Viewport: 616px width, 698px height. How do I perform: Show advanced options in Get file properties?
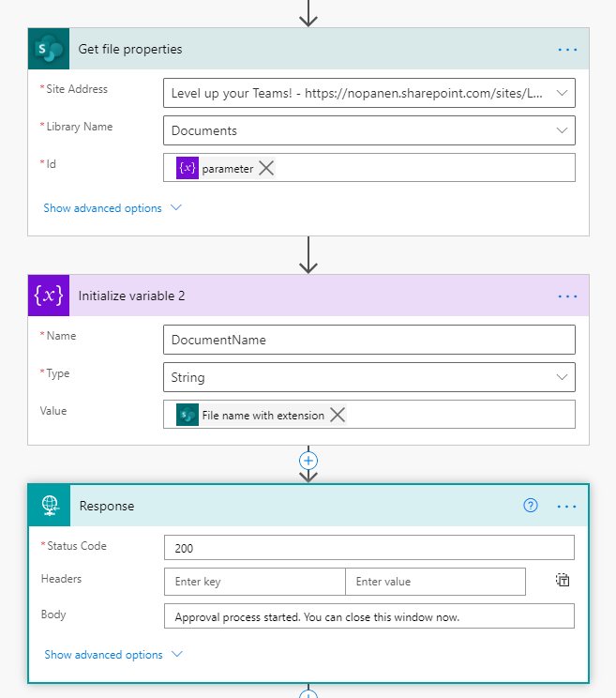pyautogui.click(x=112, y=208)
